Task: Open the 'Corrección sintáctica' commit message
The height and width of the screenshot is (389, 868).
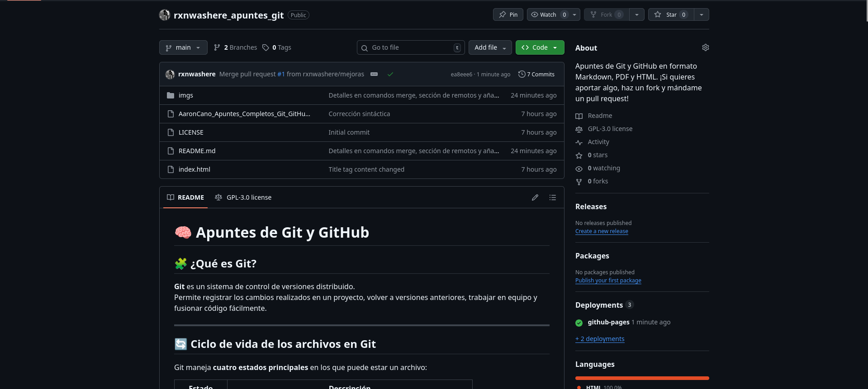Action: coord(359,114)
